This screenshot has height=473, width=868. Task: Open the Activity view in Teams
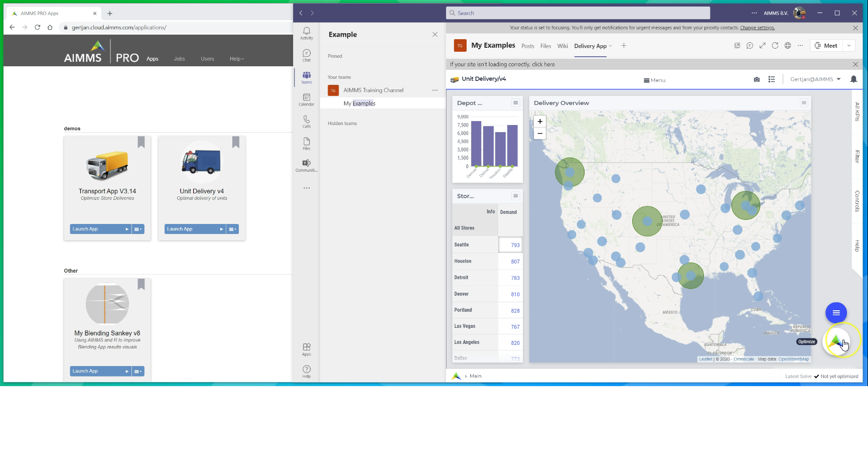pyautogui.click(x=307, y=33)
